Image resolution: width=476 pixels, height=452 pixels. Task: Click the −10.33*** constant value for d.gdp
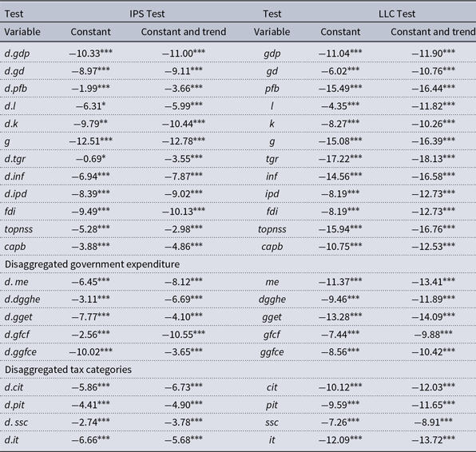coord(90,54)
